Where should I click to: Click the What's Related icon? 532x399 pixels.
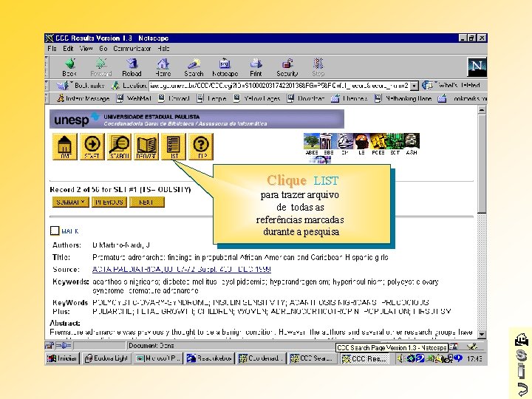(428, 86)
